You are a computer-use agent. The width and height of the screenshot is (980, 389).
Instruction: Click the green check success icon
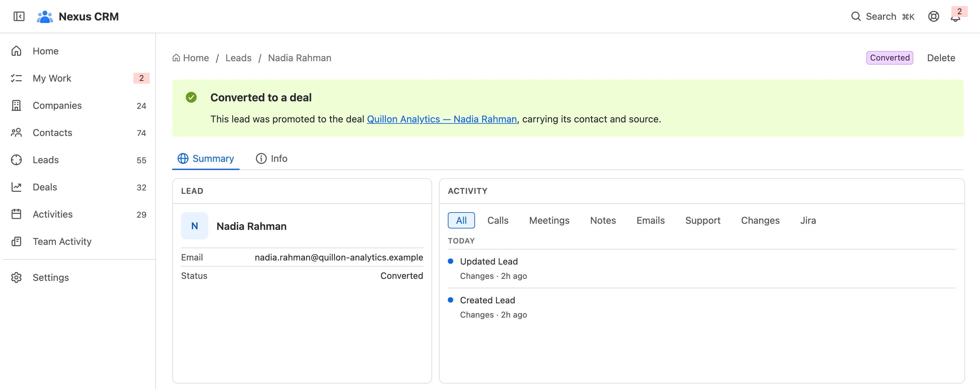click(191, 97)
